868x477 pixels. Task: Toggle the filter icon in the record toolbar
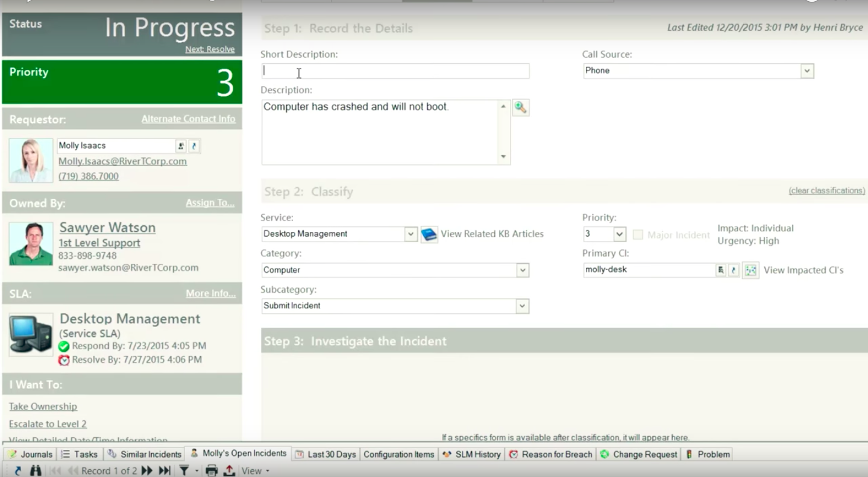pos(185,470)
